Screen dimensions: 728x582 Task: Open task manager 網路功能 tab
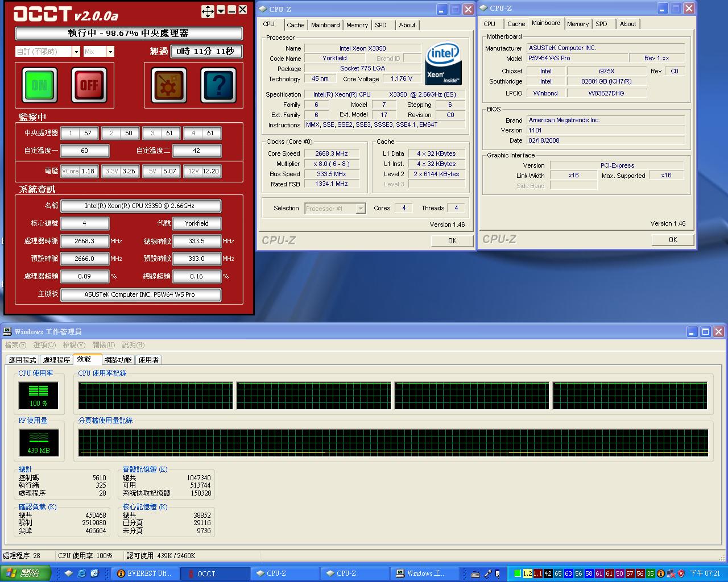[x=118, y=360]
